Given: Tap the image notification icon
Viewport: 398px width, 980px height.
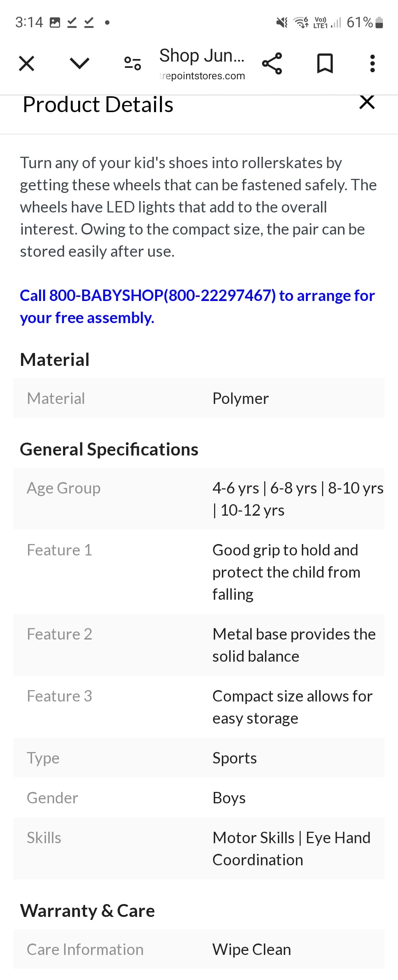Looking at the screenshot, I should click(55, 23).
